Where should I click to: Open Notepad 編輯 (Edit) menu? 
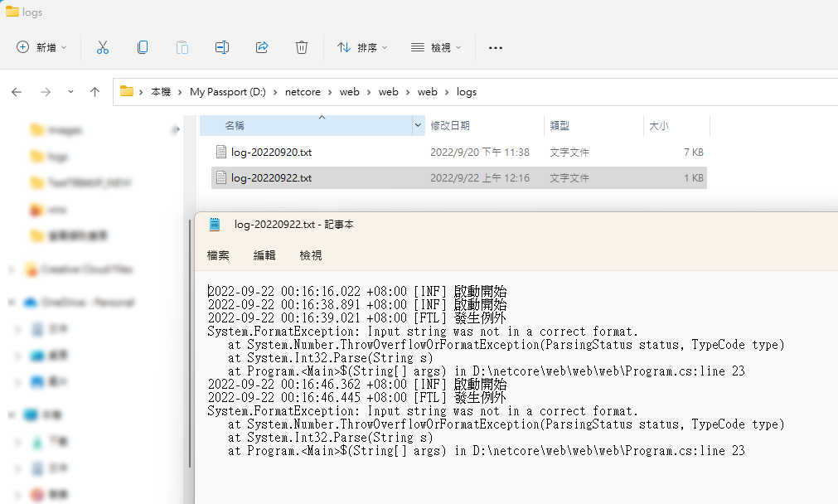tap(264, 255)
